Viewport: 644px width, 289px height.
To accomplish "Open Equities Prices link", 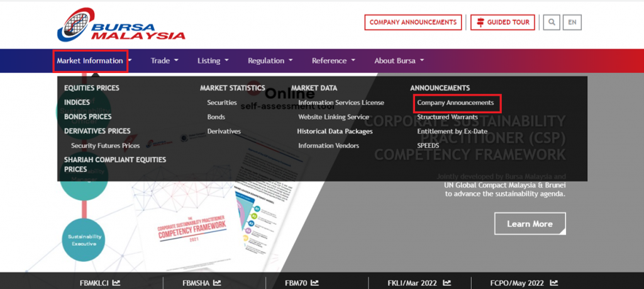I will pyautogui.click(x=91, y=88).
